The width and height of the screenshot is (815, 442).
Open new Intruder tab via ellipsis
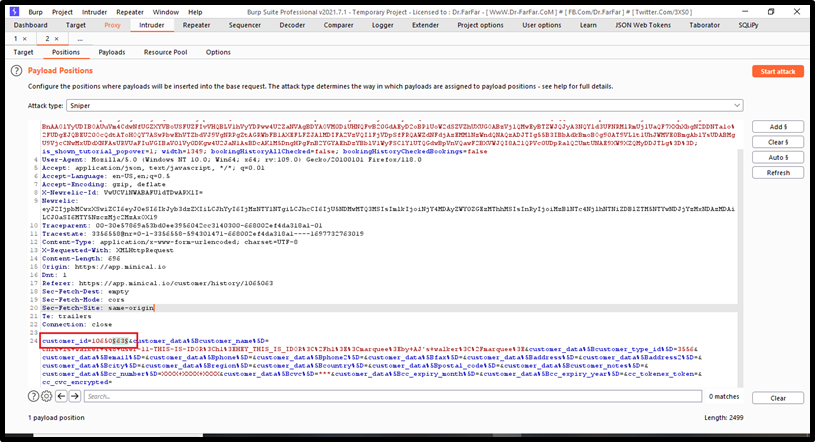click(80, 38)
